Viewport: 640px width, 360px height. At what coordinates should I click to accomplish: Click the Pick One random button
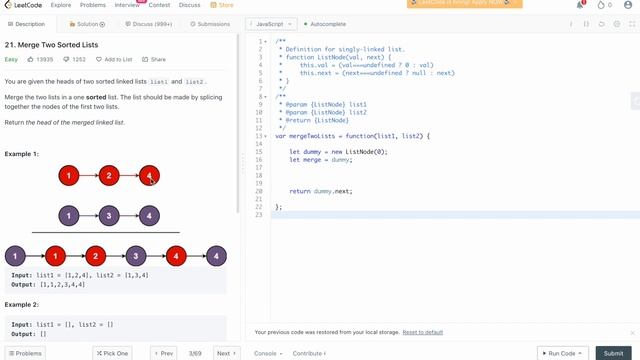pos(112,353)
